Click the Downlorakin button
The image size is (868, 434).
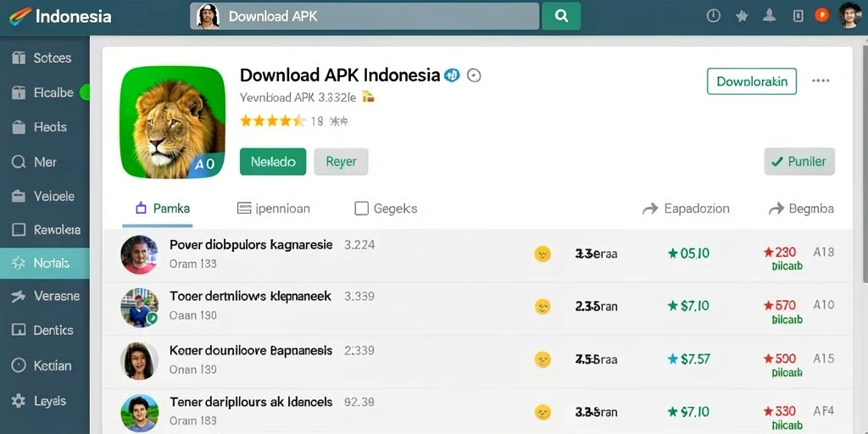point(752,81)
